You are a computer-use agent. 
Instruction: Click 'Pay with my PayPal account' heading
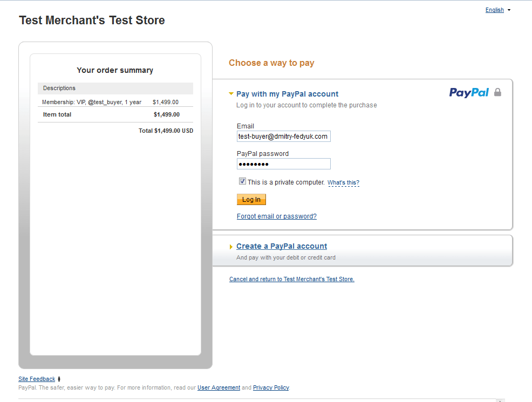coord(288,94)
